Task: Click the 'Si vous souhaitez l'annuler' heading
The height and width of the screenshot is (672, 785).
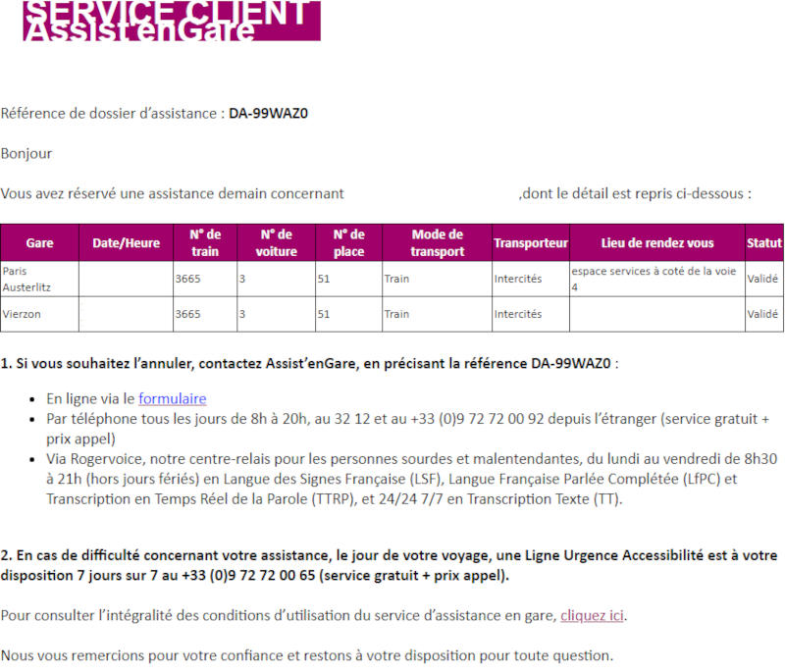Action: pyautogui.click(x=309, y=364)
